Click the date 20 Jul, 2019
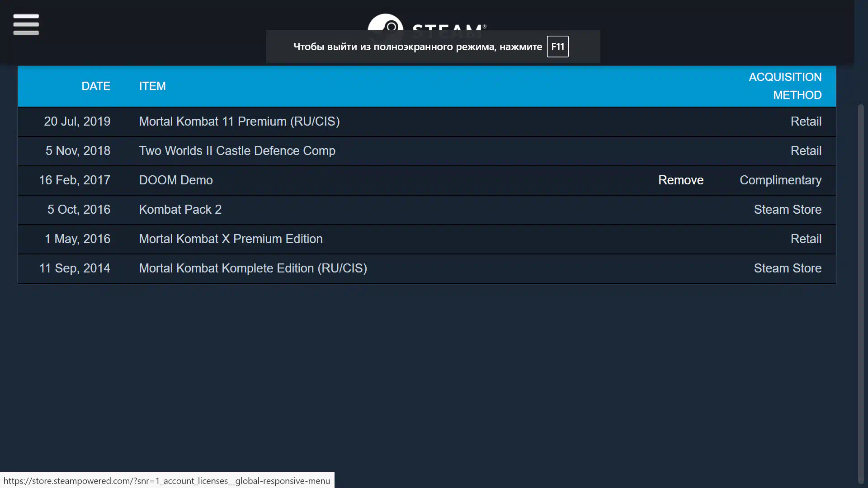 coord(77,122)
